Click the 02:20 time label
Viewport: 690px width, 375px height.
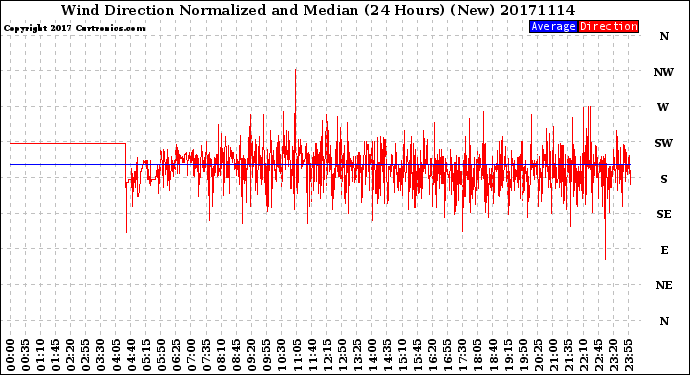[x=71, y=355]
